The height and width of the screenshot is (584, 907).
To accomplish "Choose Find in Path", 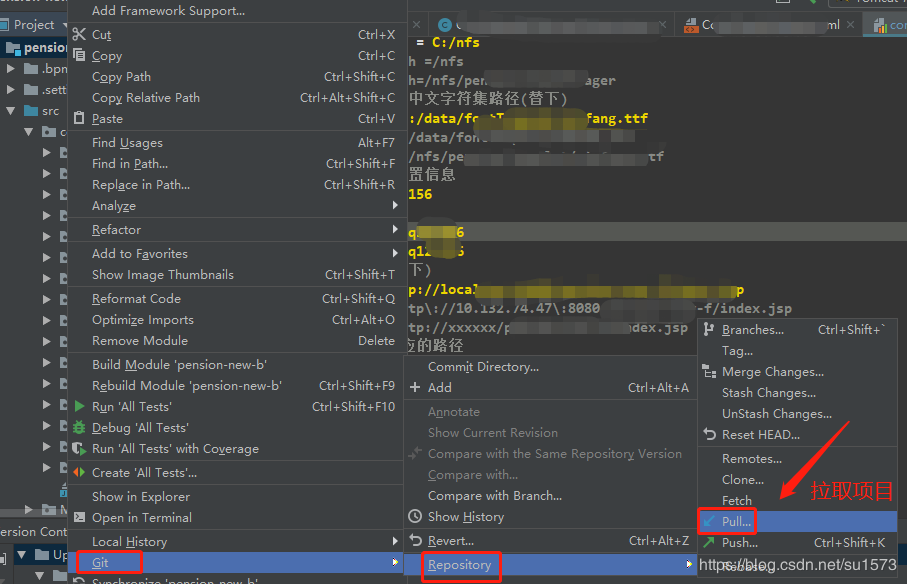I will (237, 164).
